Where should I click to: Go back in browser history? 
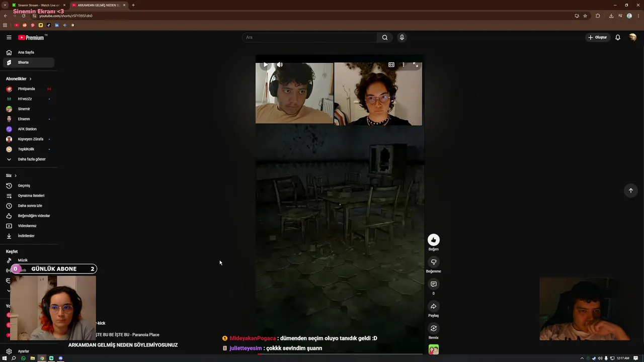pos(6,16)
